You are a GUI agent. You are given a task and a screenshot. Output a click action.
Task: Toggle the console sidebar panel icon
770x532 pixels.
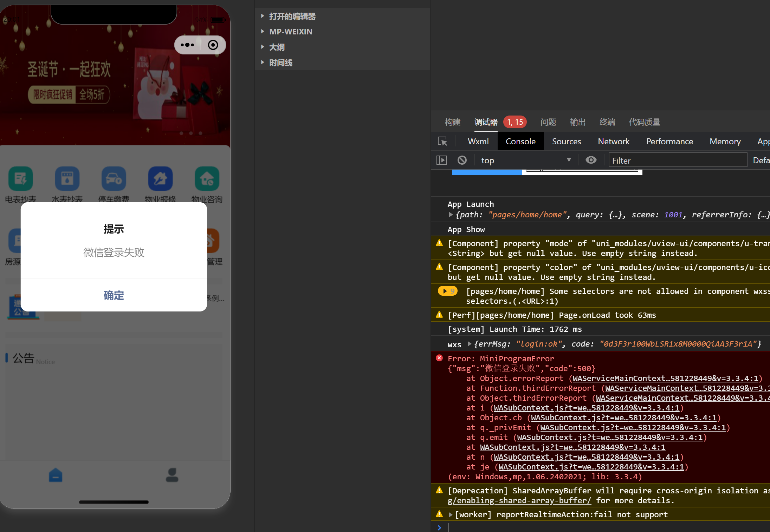coord(441,160)
